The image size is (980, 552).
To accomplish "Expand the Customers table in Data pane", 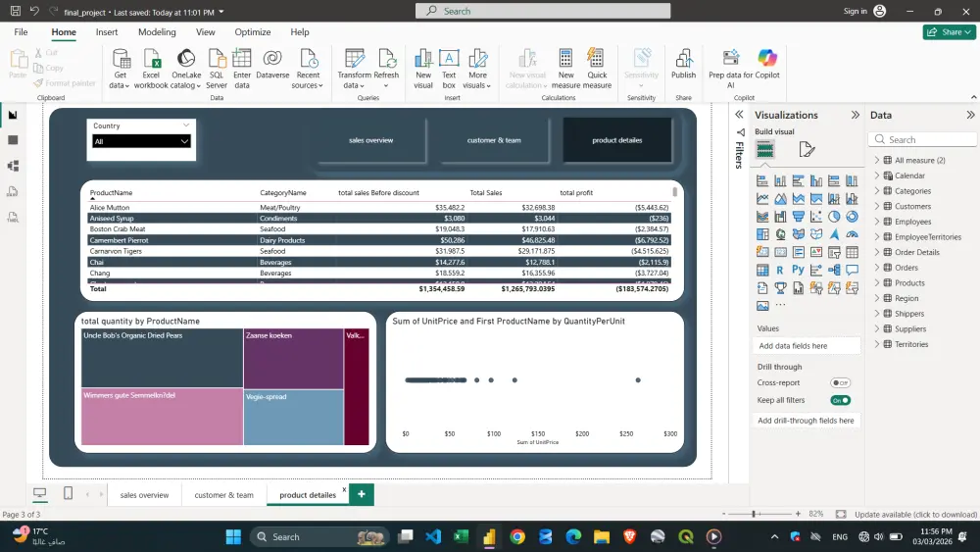I will 877,206.
